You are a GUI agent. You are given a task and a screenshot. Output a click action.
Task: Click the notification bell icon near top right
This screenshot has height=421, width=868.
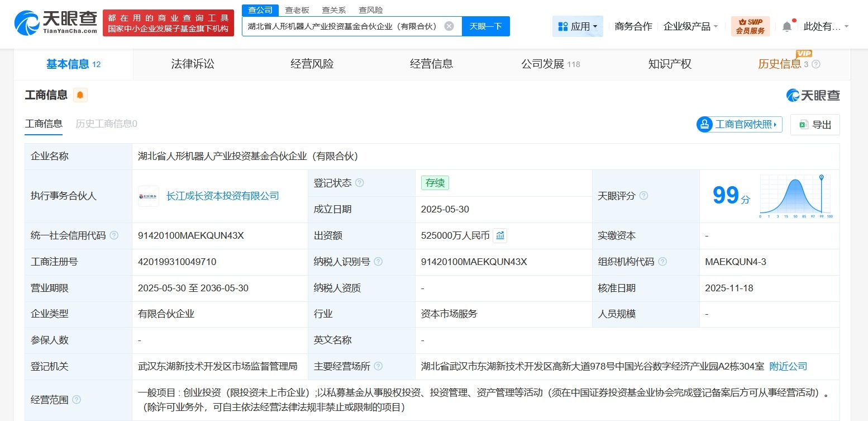(x=787, y=26)
